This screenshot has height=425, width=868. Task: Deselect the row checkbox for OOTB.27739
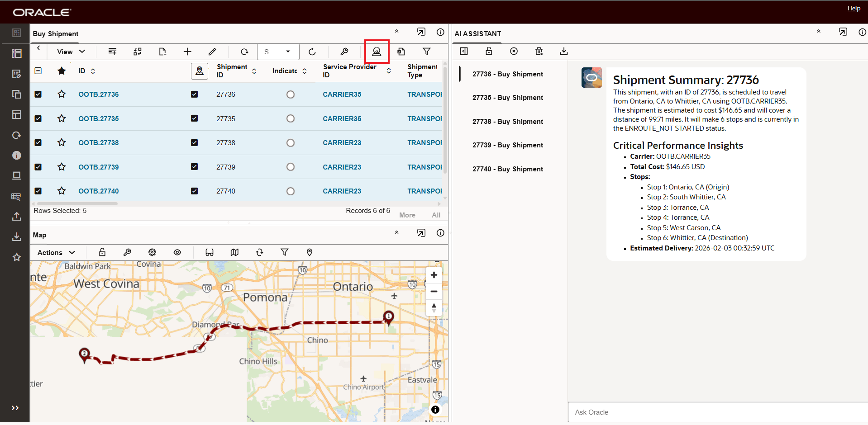(38, 167)
